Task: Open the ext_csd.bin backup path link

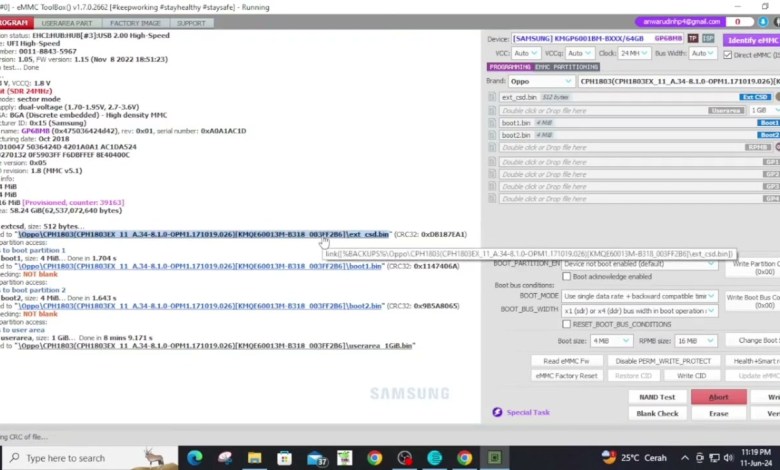Action: click(x=203, y=234)
